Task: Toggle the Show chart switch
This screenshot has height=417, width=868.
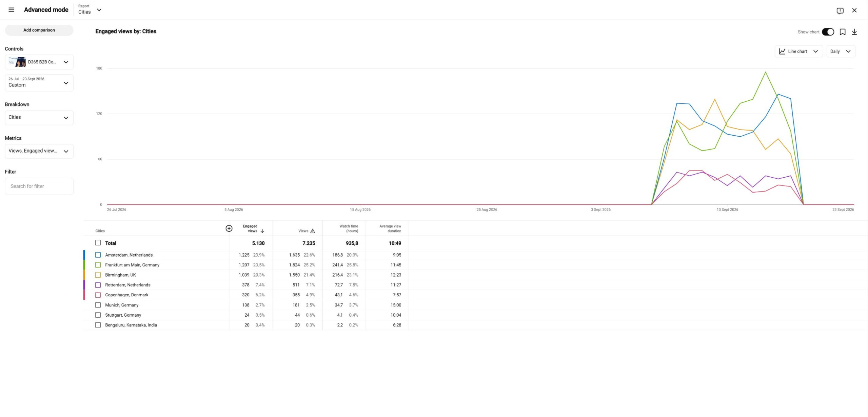Action: (x=828, y=32)
